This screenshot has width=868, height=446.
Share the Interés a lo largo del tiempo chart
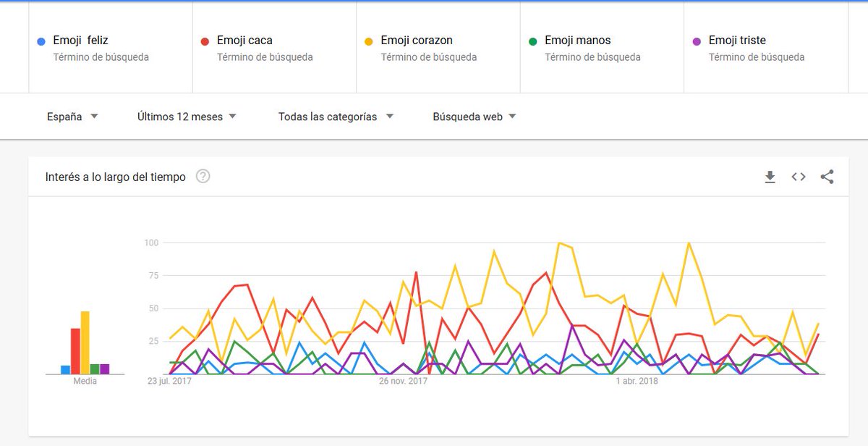[x=827, y=177]
